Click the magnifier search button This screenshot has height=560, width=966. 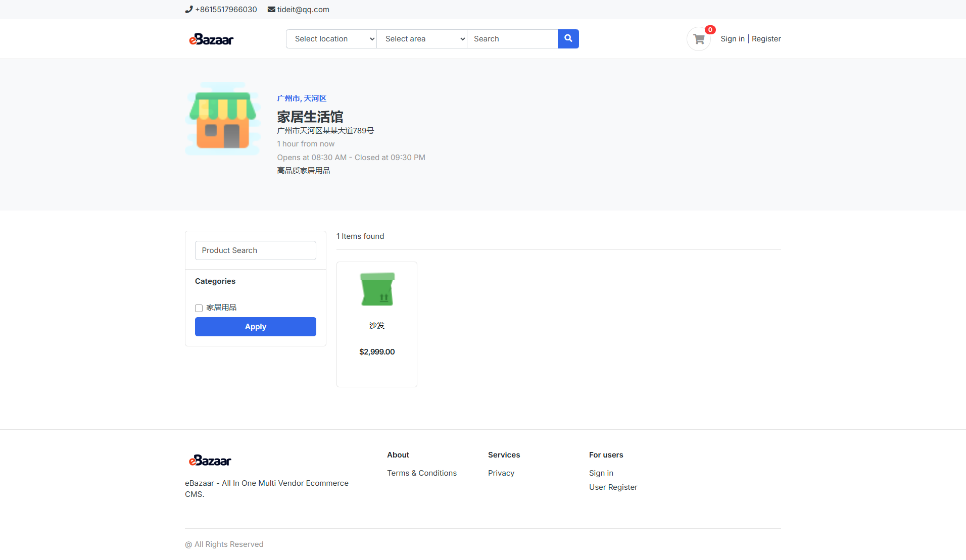point(568,39)
